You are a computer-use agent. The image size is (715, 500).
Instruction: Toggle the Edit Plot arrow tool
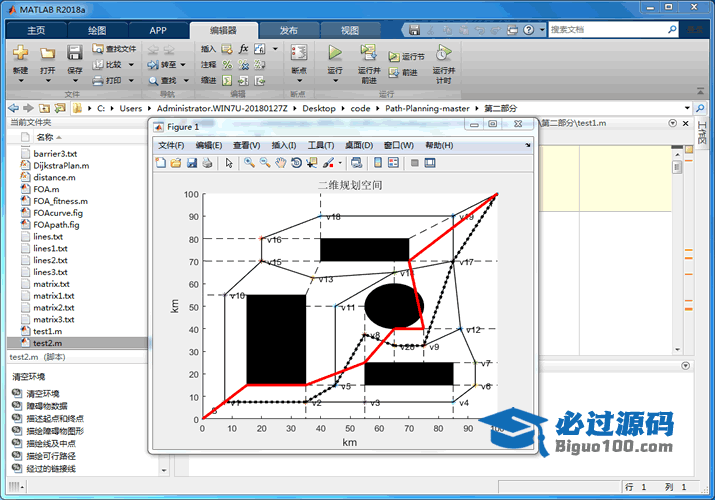click(x=229, y=163)
